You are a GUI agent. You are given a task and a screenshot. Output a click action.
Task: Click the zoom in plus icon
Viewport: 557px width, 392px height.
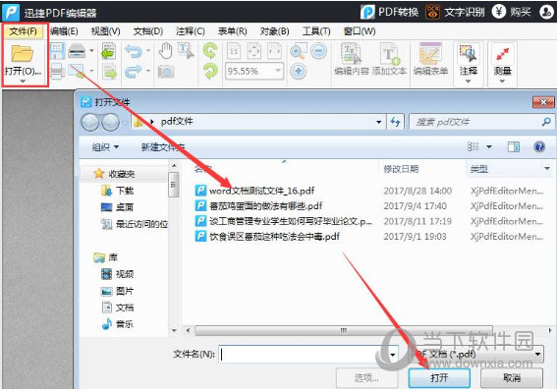point(299,71)
